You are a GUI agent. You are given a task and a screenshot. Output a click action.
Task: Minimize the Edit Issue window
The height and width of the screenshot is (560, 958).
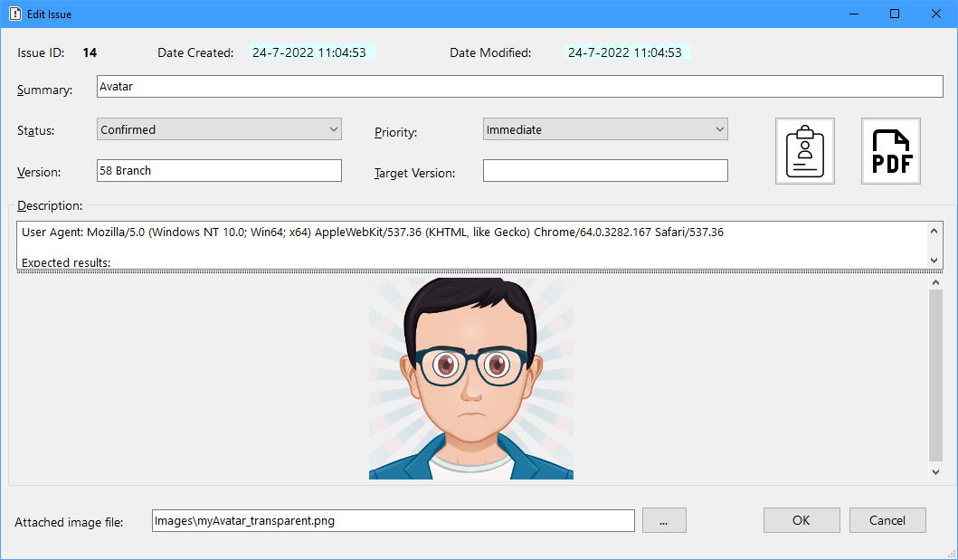[854, 14]
